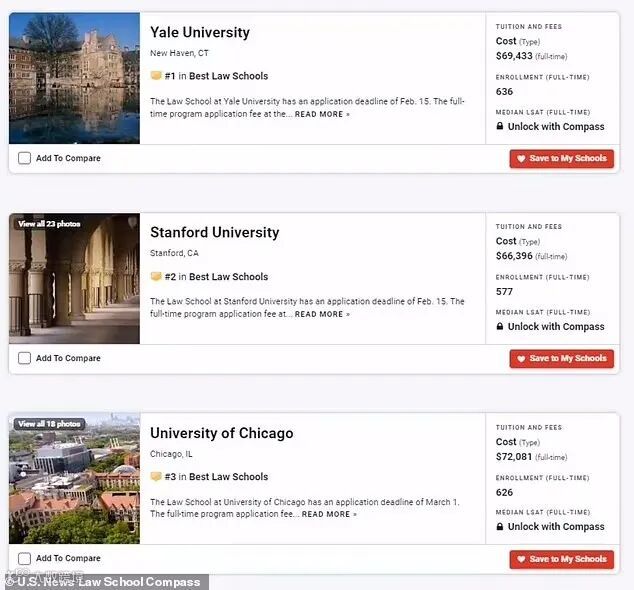The width and height of the screenshot is (634, 590).
Task: Click the lock icon in Yale's Median LSAT
Action: coord(500,126)
